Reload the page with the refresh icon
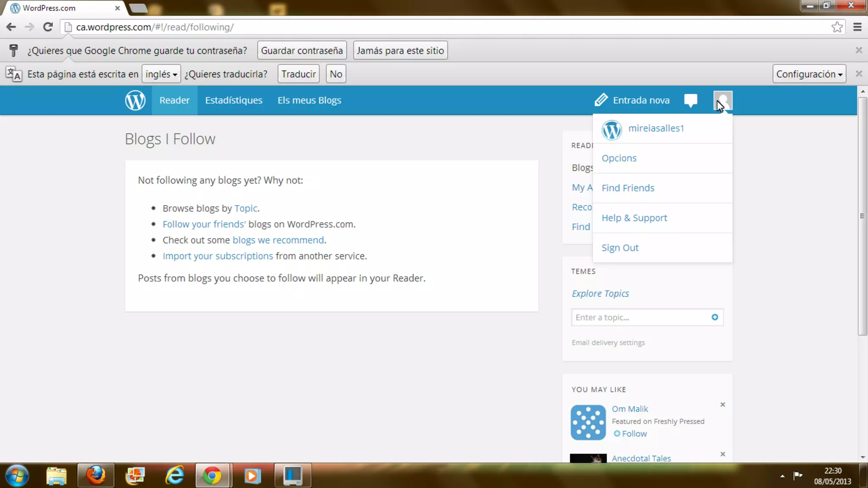The height and width of the screenshot is (488, 868). pos(48,27)
